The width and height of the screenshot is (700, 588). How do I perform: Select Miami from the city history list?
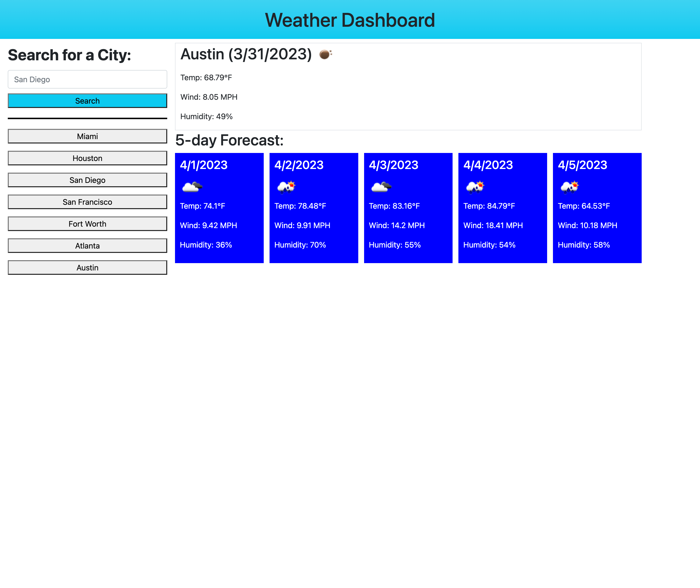click(87, 136)
